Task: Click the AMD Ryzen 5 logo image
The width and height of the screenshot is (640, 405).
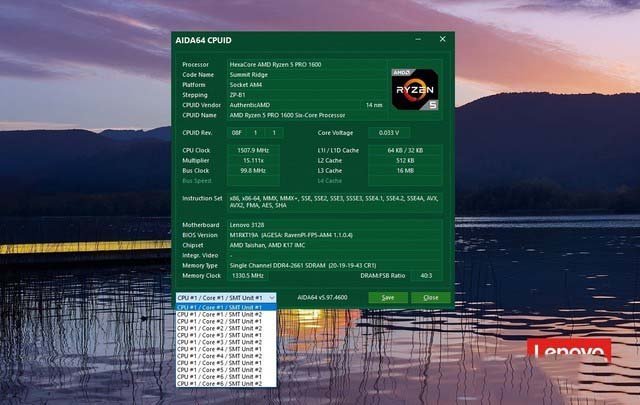Action: 415,89
